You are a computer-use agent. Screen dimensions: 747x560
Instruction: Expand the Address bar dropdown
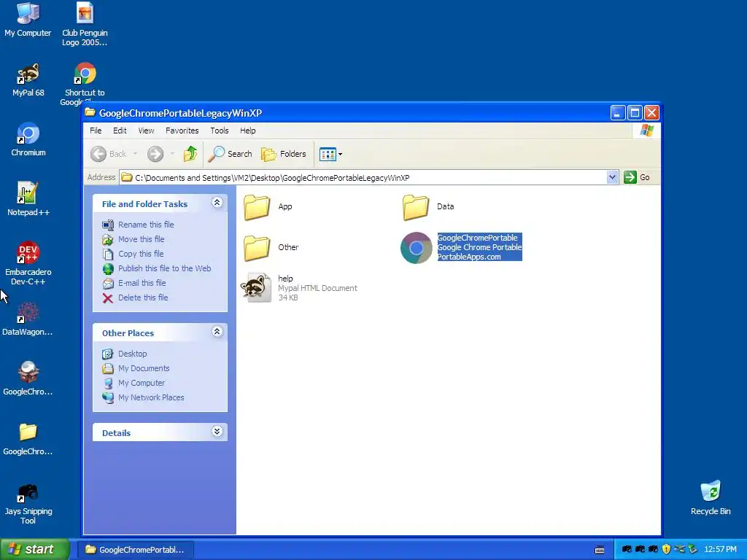[612, 178]
